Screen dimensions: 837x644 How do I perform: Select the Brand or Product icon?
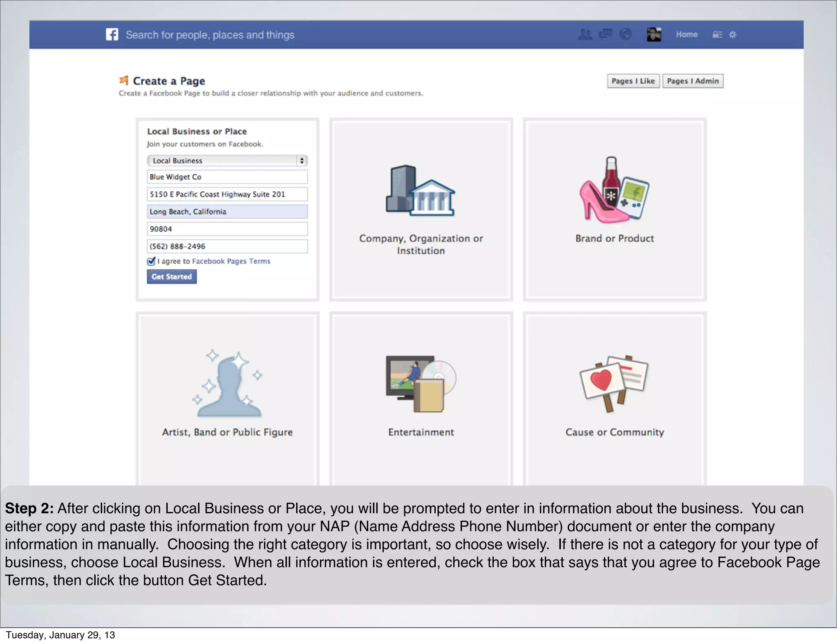point(614,191)
